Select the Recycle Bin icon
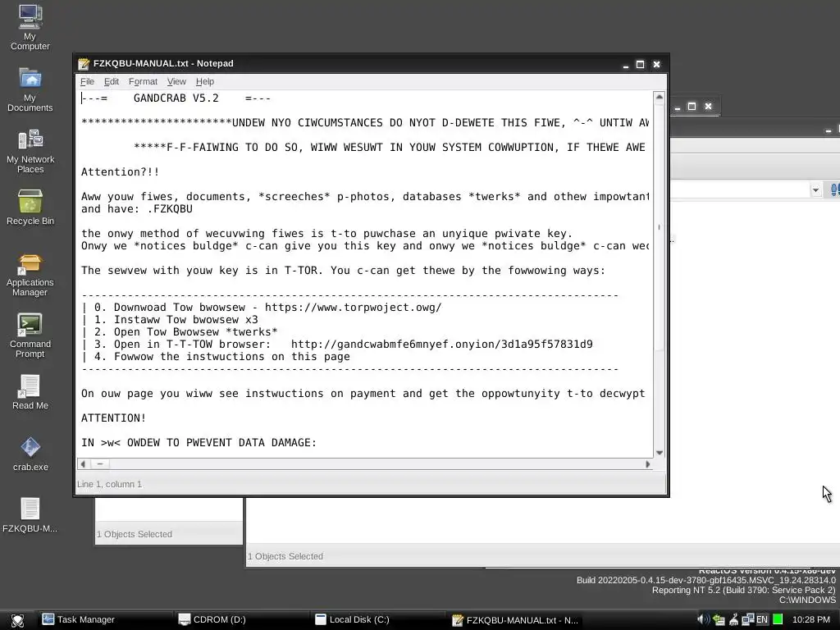The image size is (840, 630). click(x=30, y=208)
